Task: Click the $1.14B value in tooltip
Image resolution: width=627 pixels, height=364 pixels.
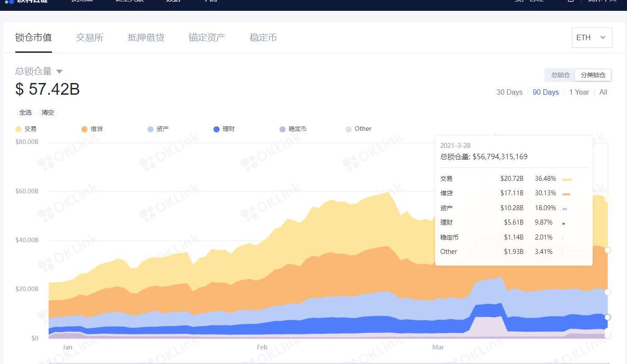Action: [514, 237]
